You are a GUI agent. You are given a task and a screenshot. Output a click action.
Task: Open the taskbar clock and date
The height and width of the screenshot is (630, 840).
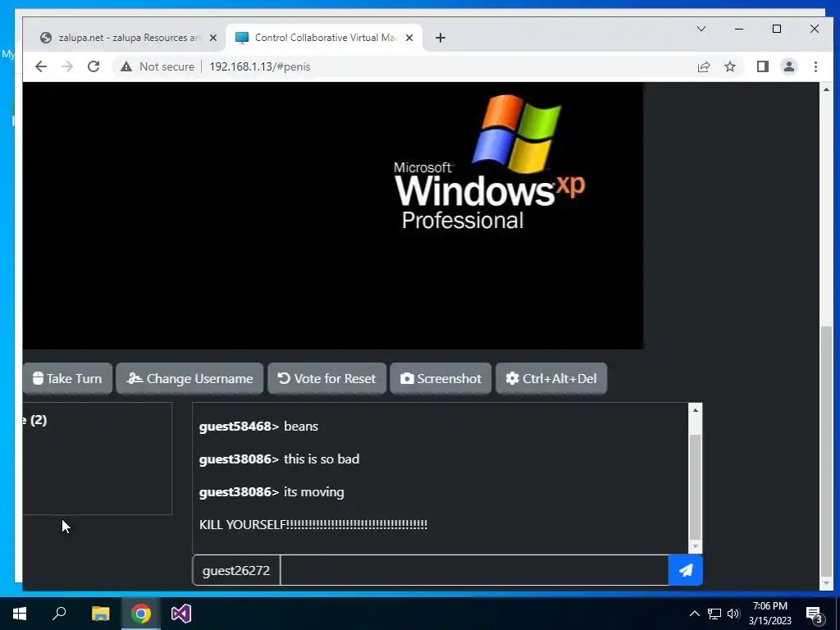tap(769, 614)
